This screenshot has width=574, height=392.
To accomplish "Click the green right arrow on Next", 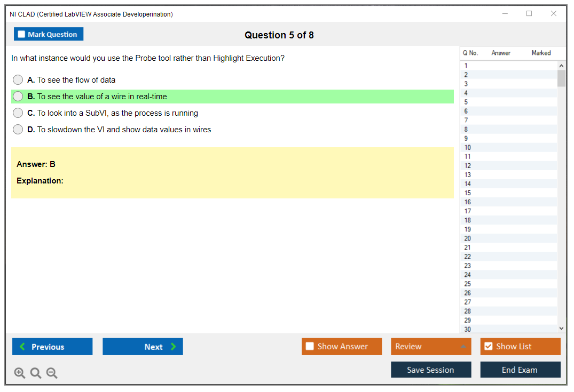I will click(174, 347).
